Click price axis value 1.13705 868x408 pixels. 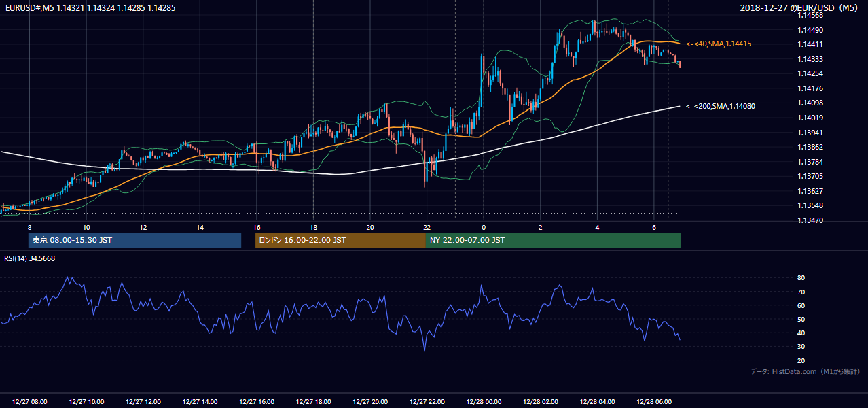pyautogui.click(x=811, y=176)
